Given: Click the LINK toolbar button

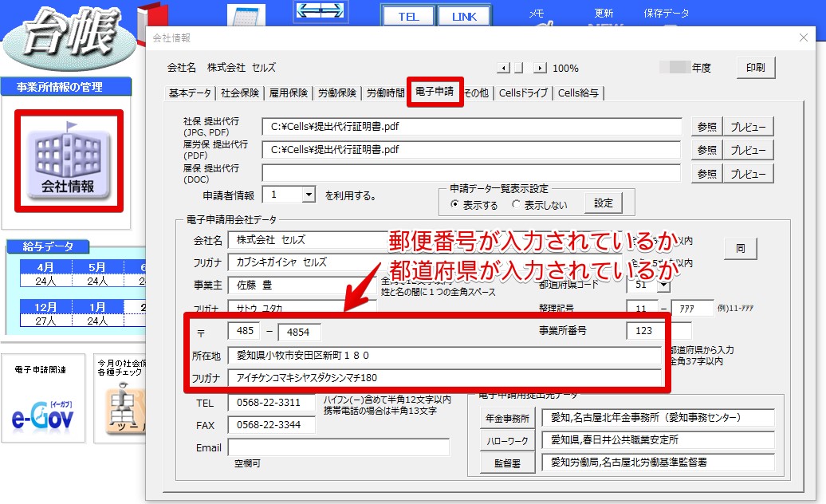Looking at the screenshot, I should click(x=463, y=16).
